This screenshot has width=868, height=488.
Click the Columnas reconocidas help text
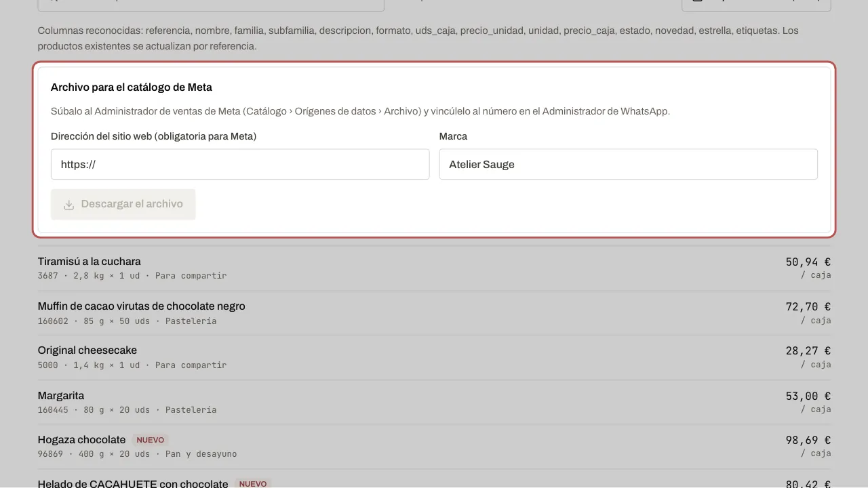point(418,39)
